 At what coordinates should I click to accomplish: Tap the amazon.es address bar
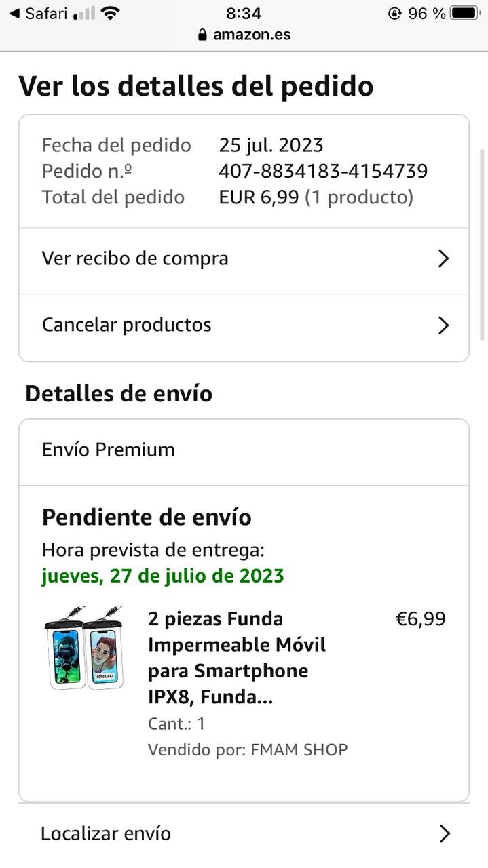tap(251, 35)
